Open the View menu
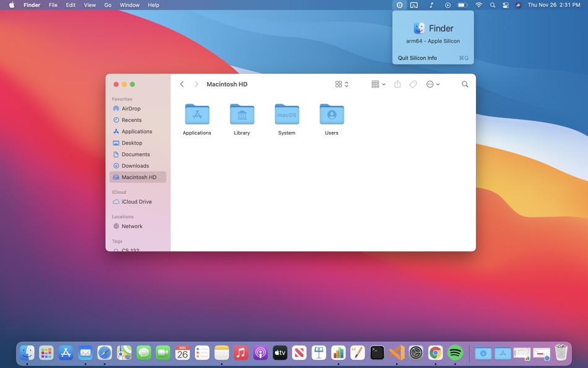The width and height of the screenshot is (588, 368). [x=90, y=5]
